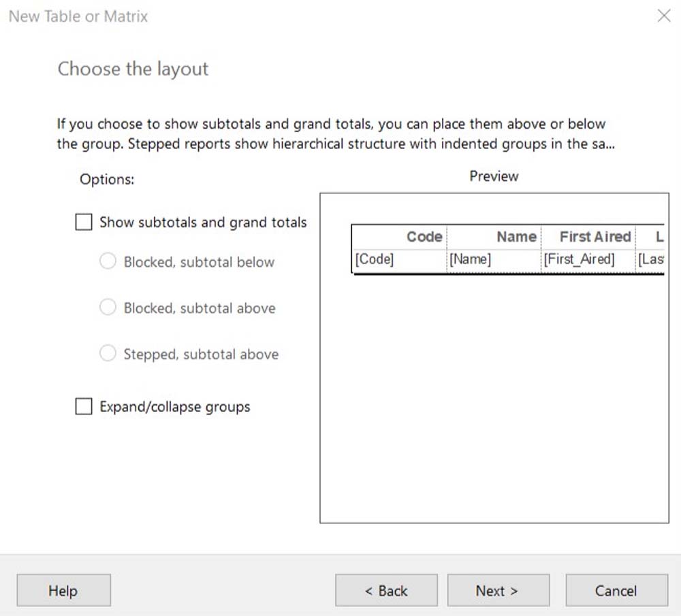Select the [First_Aired] field cell

pyautogui.click(x=579, y=259)
